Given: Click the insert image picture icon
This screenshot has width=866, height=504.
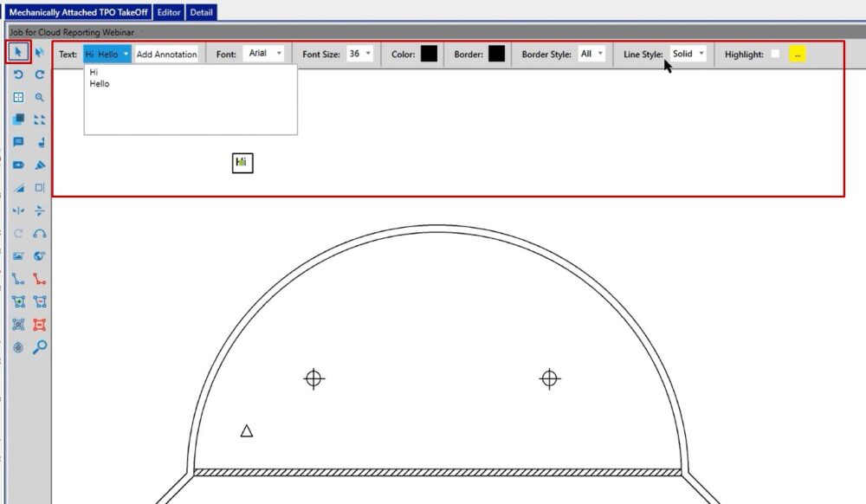Looking at the screenshot, I should click(18, 256).
